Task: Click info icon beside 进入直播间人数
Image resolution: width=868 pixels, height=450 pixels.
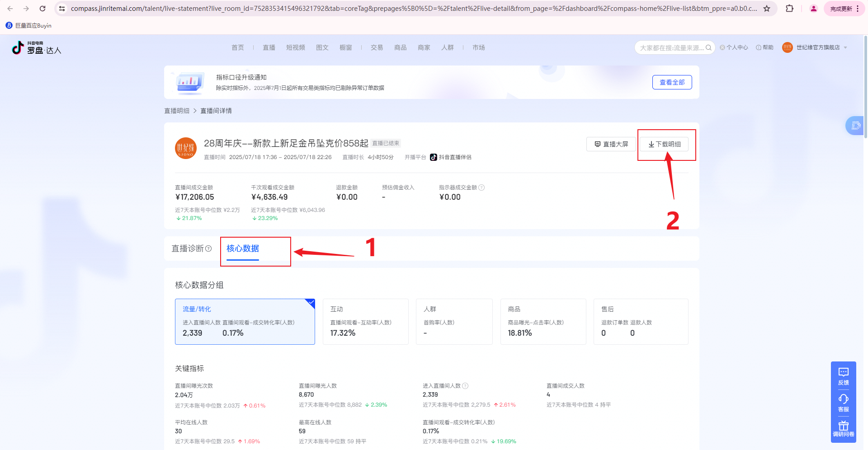Action: [465, 386]
